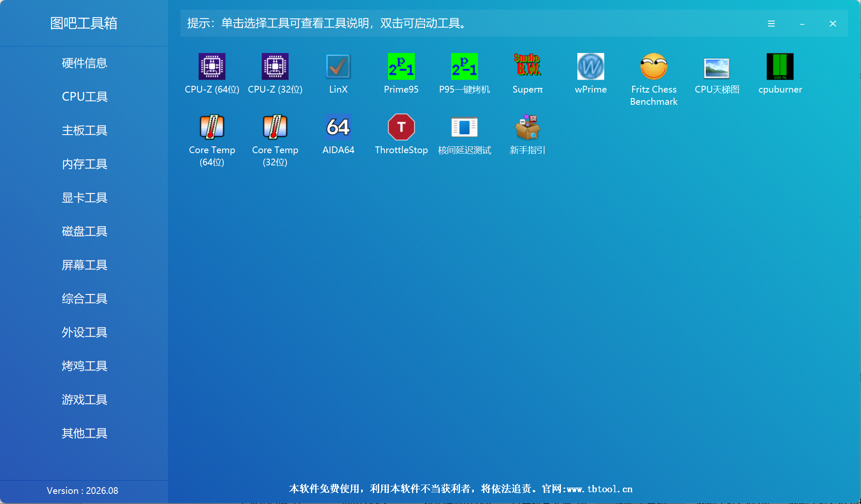This screenshot has height=504, width=861.
Task: Click the LinX checkmark icon
Action: pyautogui.click(x=338, y=66)
